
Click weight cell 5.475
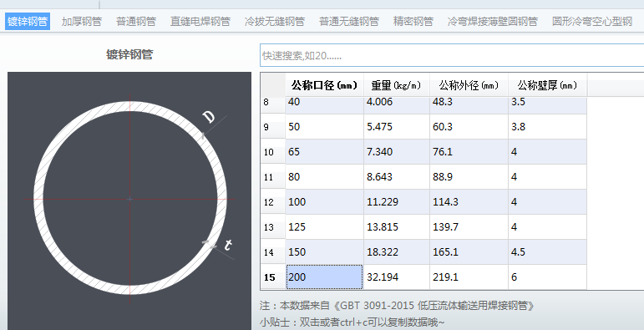[396, 127]
